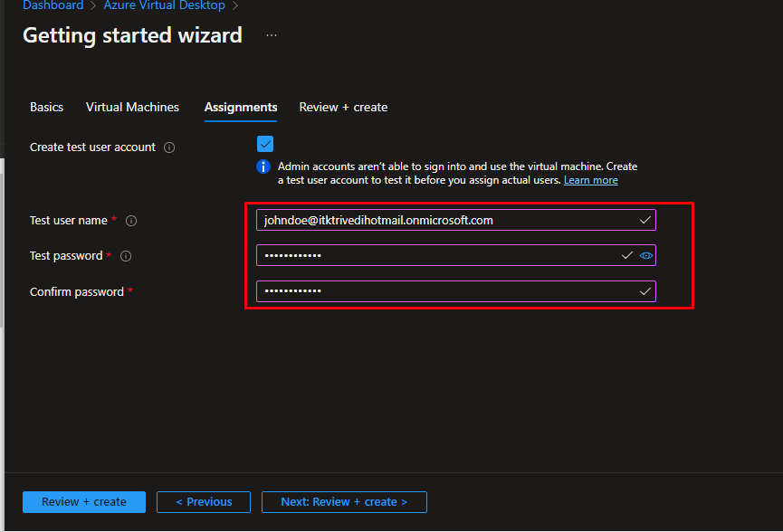Switch to the Basics tab
The image size is (783, 532).
coord(46,107)
